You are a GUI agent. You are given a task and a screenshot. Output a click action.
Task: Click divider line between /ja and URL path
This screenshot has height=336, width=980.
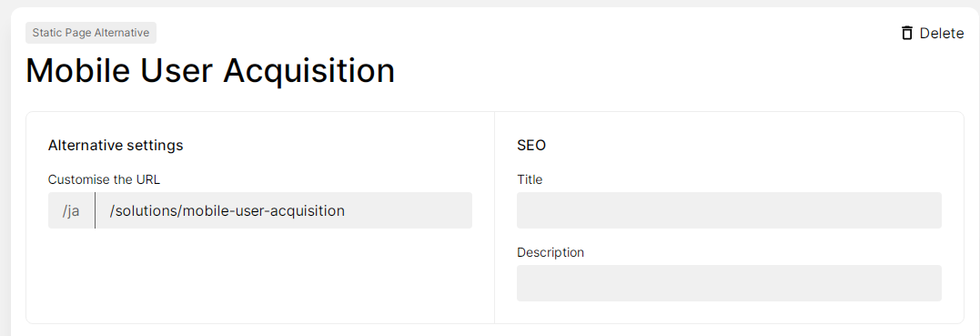point(95,210)
